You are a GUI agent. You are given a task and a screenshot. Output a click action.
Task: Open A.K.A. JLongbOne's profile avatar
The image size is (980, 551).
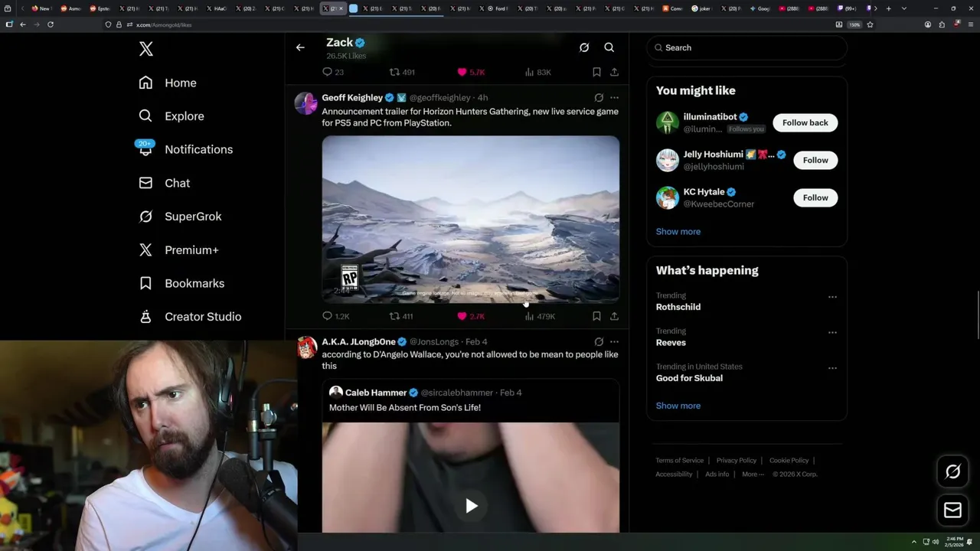coord(307,347)
